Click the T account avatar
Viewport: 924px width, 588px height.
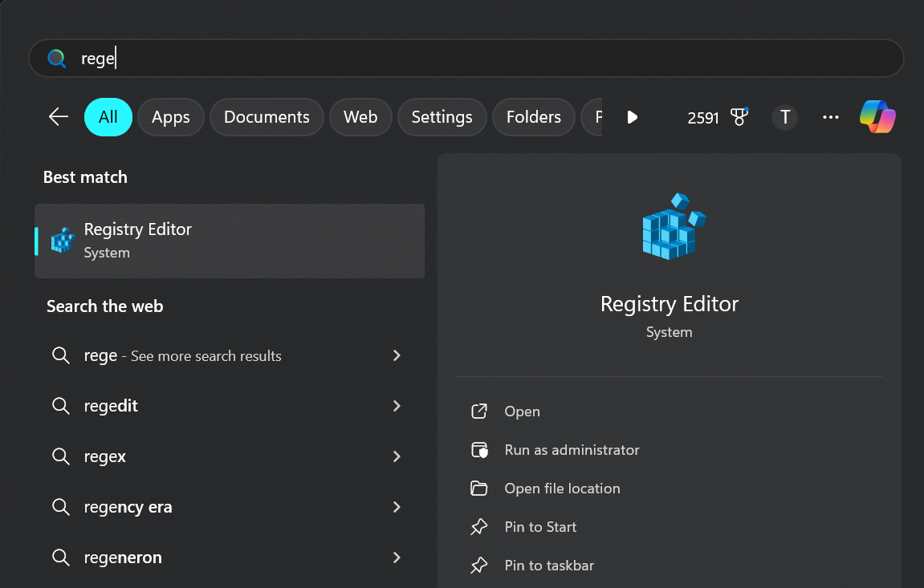point(784,117)
